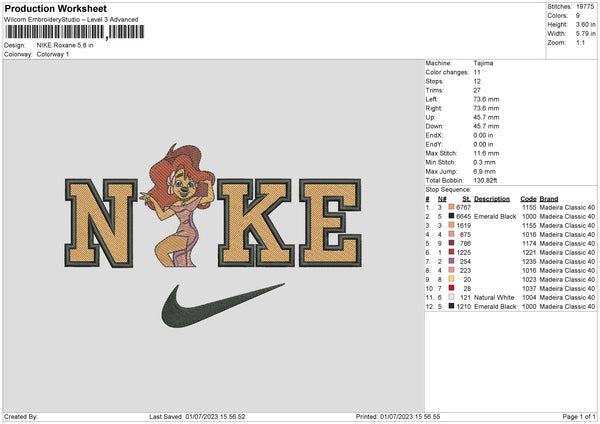Click the Description column header
This screenshot has width=600, height=424.
[492, 199]
